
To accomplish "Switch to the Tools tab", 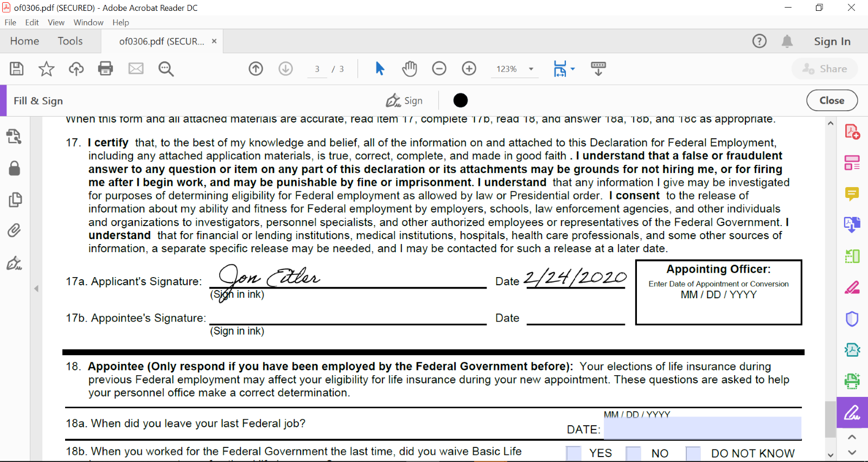I will (x=71, y=41).
